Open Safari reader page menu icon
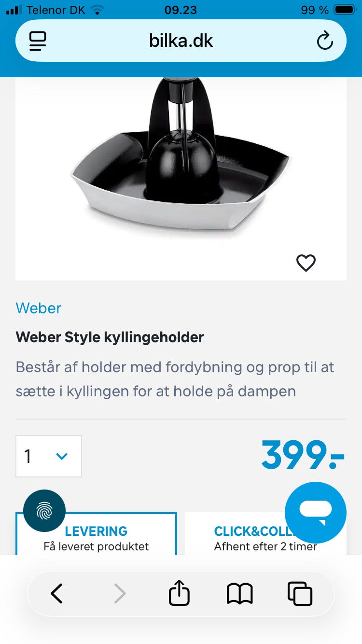 pyautogui.click(x=38, y=41)
